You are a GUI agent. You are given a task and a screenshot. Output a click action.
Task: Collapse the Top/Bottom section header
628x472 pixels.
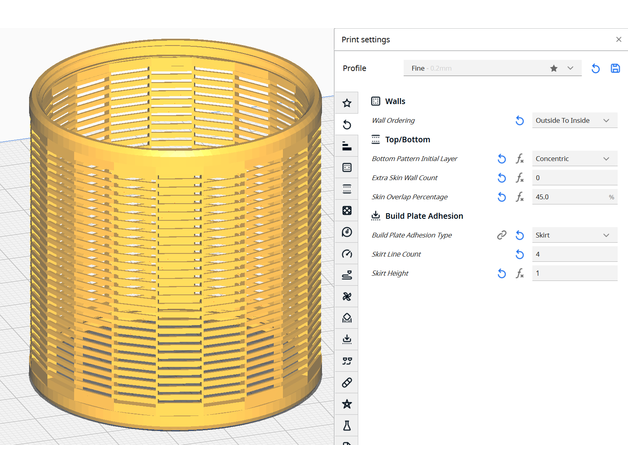click(x=407, y=140)
